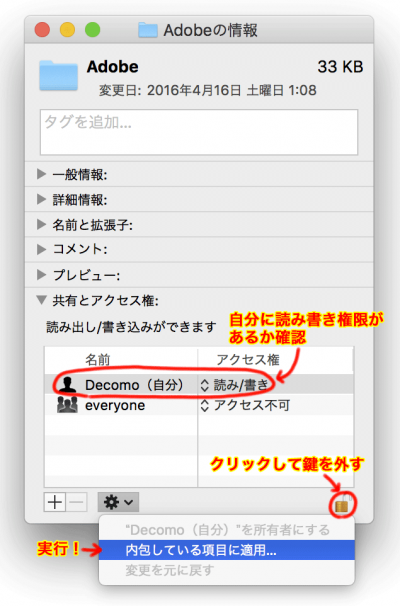Viewport: 400px width, 606px height.
Task: Choose 変更を元に戻す menu item
Action: coord(227,570)
